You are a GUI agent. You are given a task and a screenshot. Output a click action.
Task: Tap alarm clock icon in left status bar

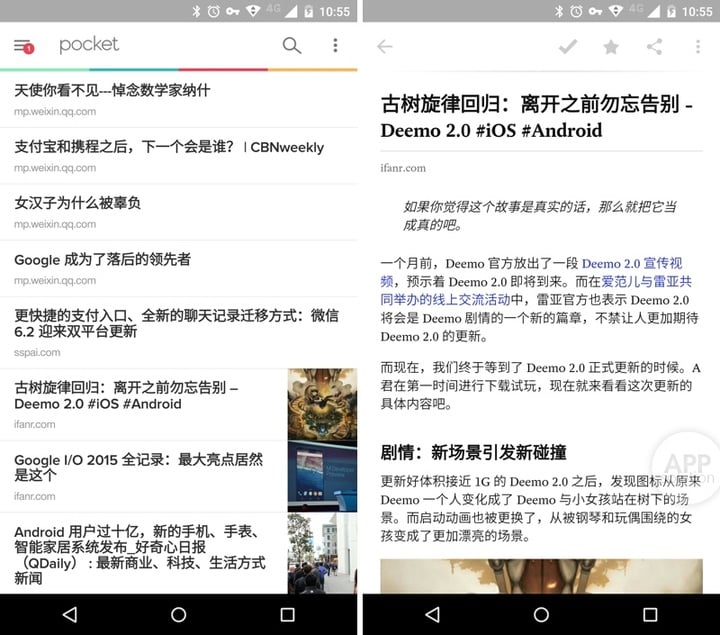click(x=214, y=11)
